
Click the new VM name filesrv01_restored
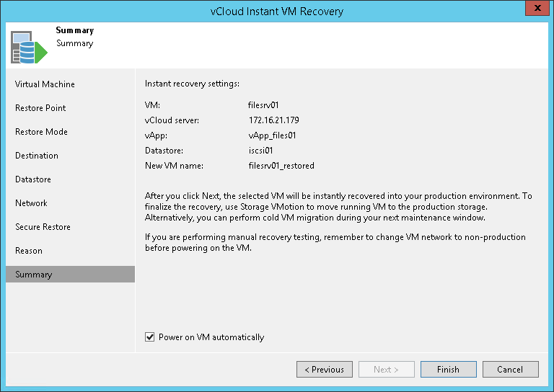281,166
